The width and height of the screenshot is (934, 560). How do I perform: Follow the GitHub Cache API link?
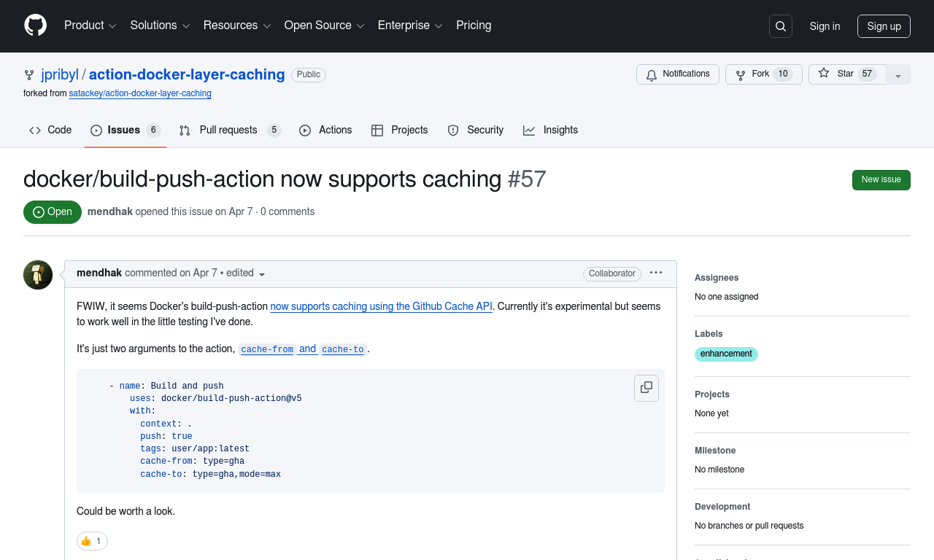[x=381, y=306]
